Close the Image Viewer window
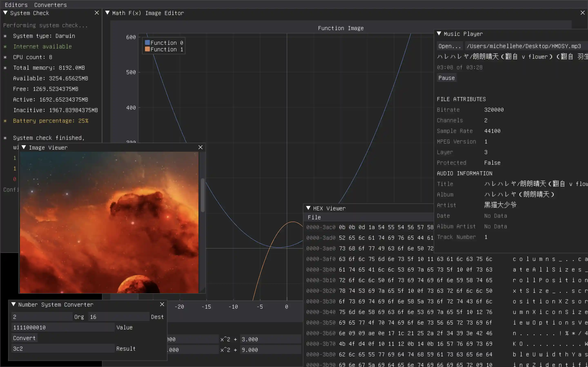Image resolution: width=588 pixels, height=367 pixels. [200, 147]
